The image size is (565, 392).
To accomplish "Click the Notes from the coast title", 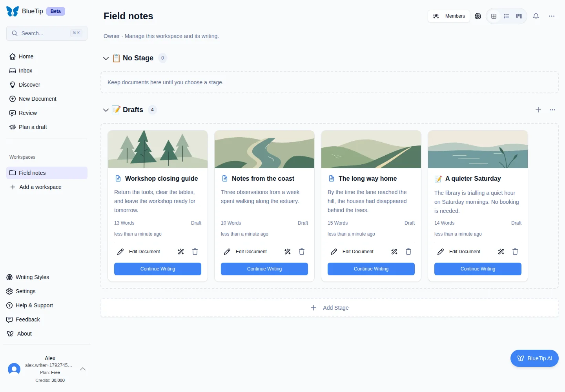I will [x=263, y=178].
